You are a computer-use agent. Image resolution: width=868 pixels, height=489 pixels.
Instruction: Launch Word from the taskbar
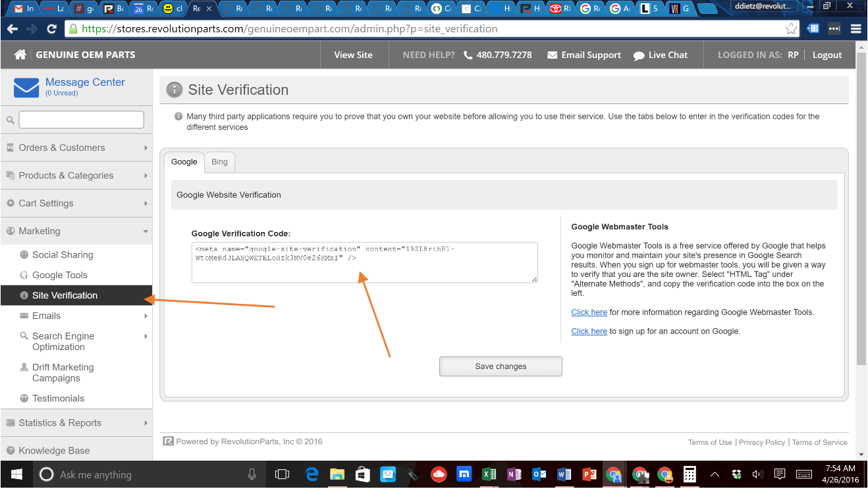(x=564, y=475)
